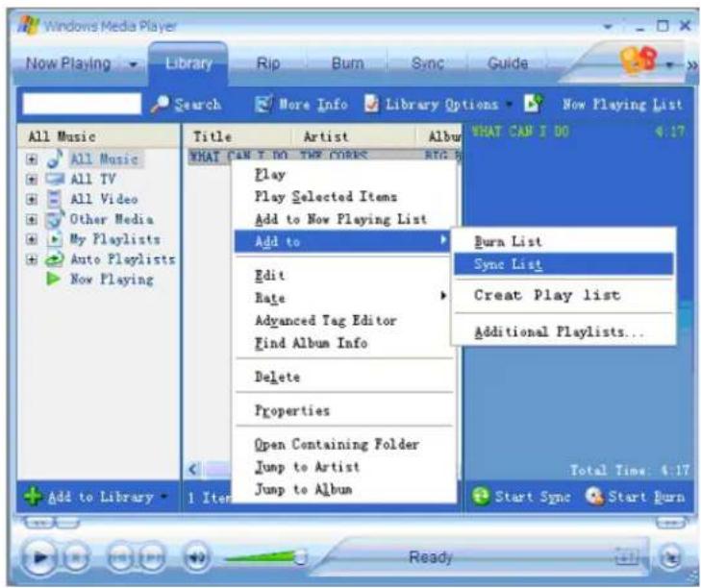Choose Jump to Artist
This screenshot has height=588, width=701.
pyautogui.click(x=345, y=467)
